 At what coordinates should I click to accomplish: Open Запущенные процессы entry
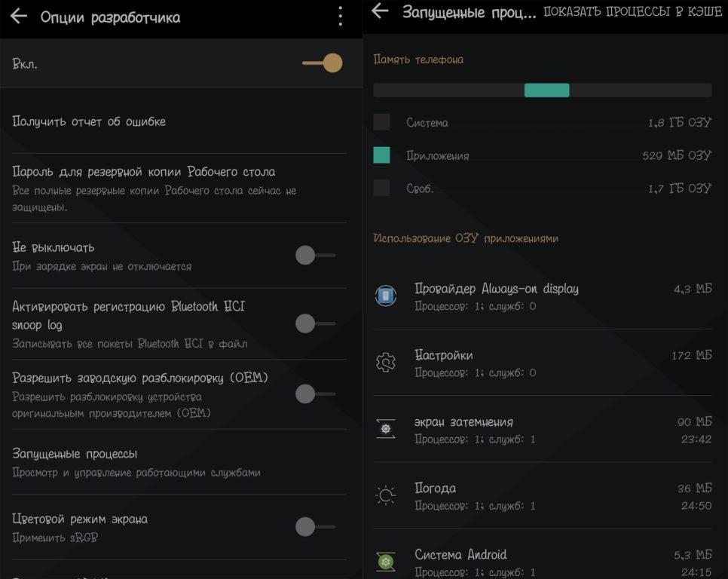[x=179, y=462]
